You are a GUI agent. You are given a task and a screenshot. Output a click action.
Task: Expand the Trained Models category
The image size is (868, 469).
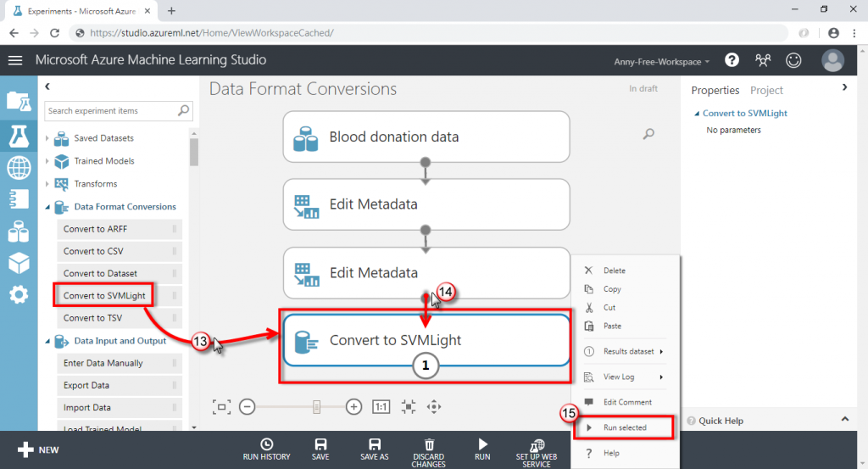47,160
